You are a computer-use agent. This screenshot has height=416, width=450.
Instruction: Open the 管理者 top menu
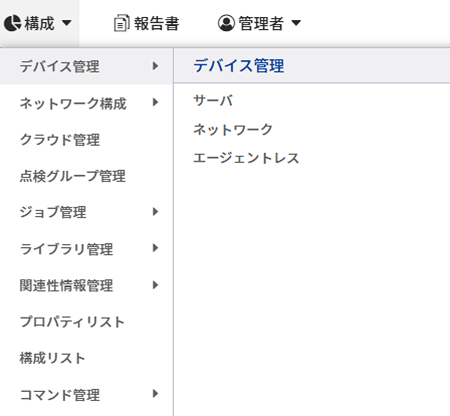tap(259, 23)
